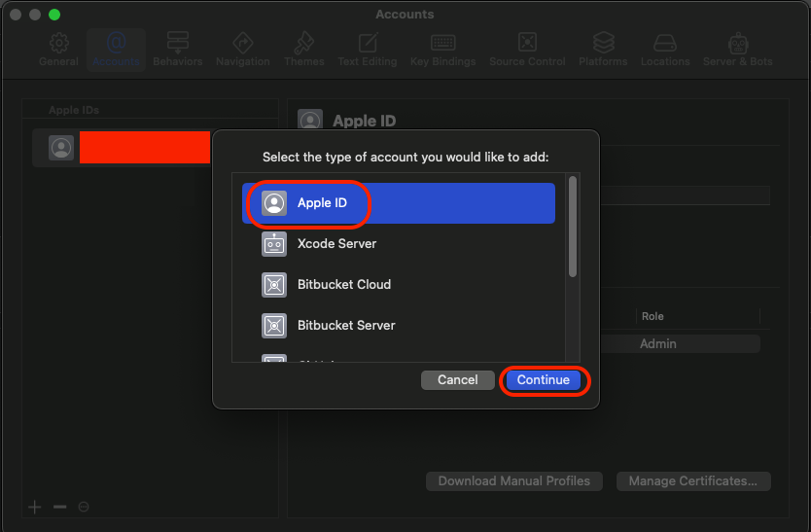Click the Apple IDs sidebar heading

coord(74,110)
